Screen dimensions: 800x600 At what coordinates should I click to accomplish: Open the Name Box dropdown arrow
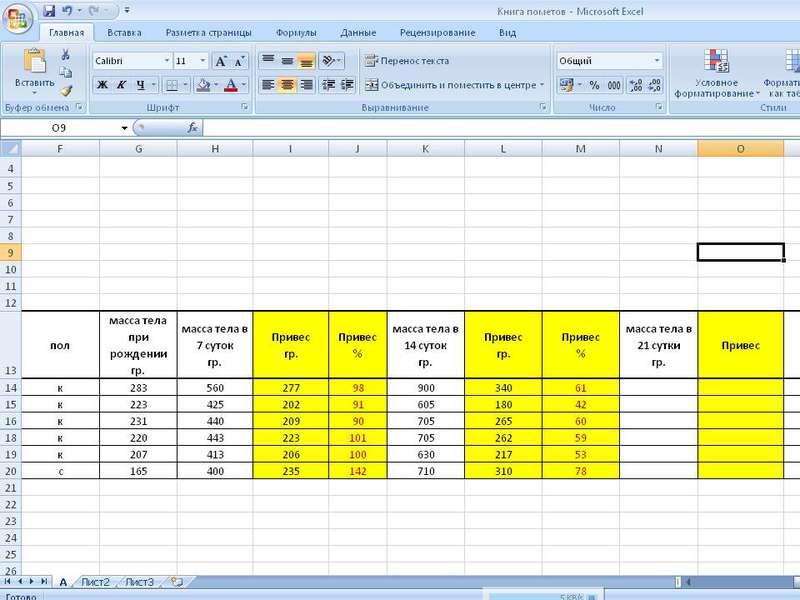coord(124,128)
